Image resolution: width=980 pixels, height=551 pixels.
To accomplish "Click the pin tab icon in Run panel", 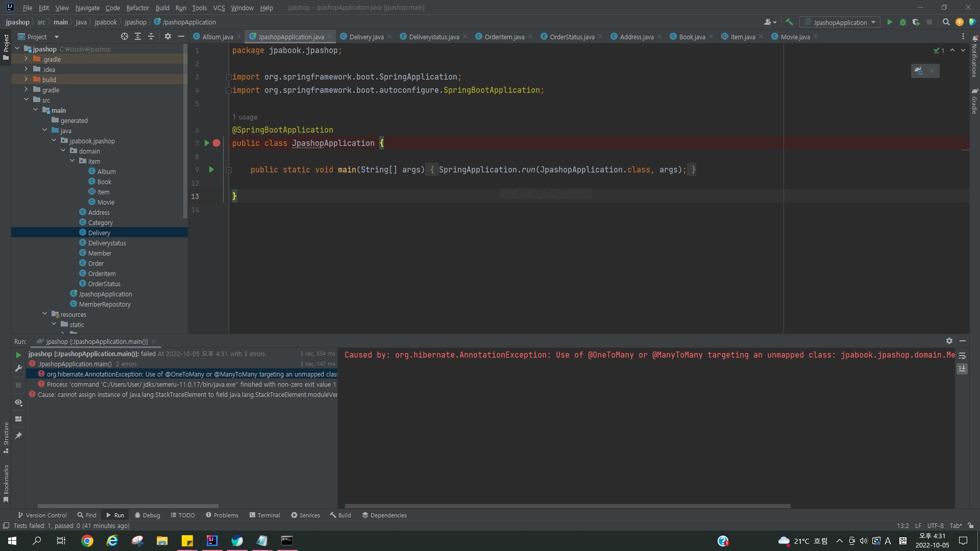I will (18, 435).
